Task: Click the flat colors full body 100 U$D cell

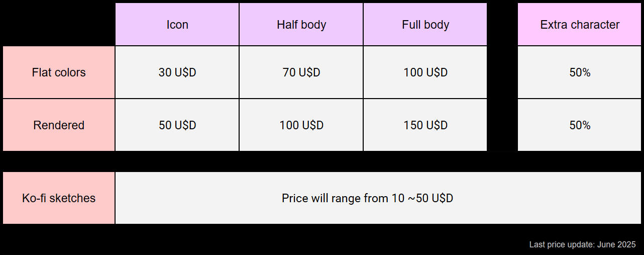Action: 425,72
